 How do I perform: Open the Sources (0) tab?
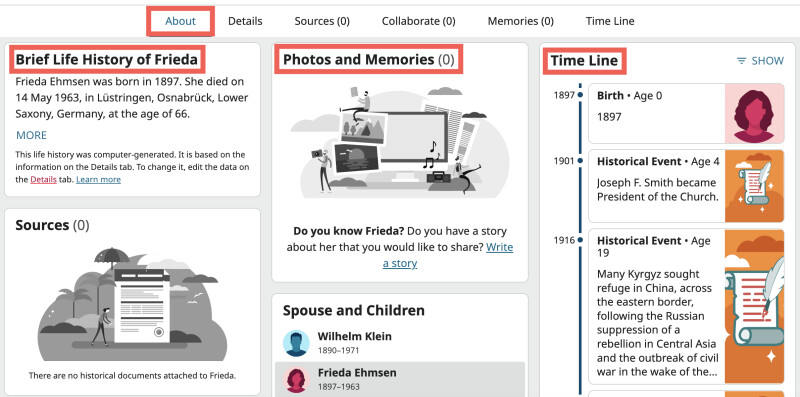[x=322, y=21]
